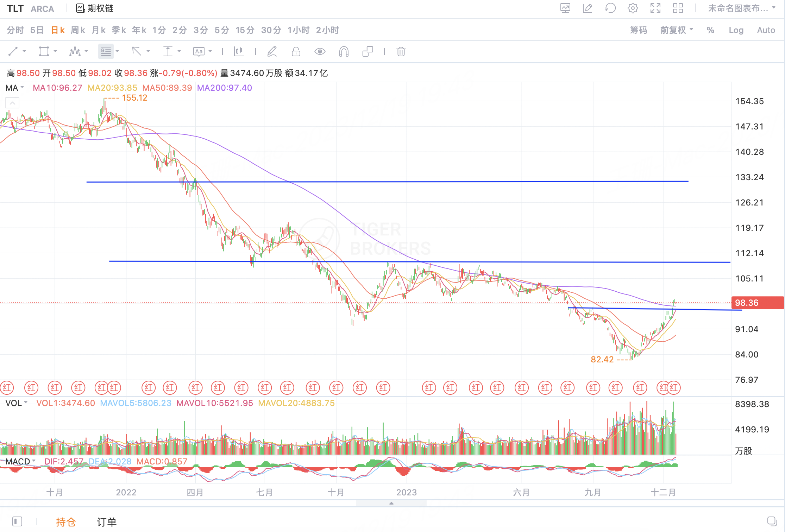Open the chart edit pencil icon

(x=588, y=8)
